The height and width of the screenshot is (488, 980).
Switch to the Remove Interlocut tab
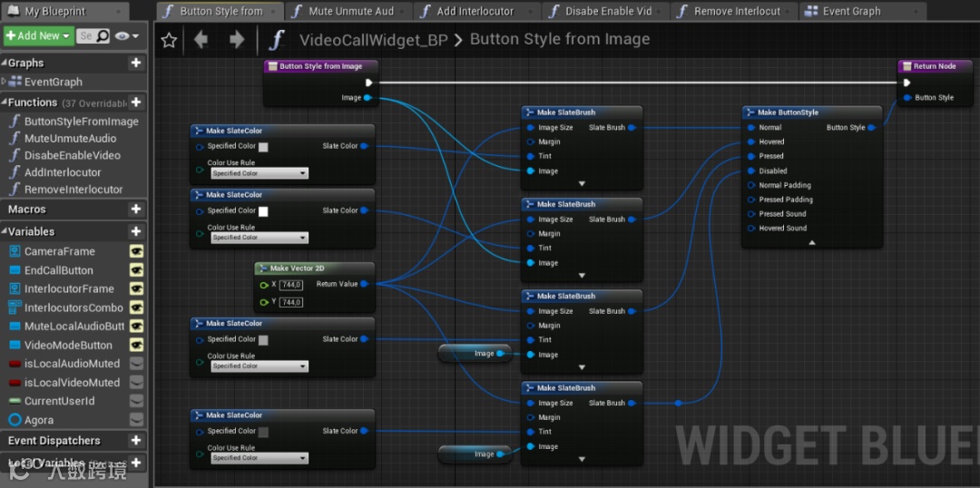[x=735, y=11]
